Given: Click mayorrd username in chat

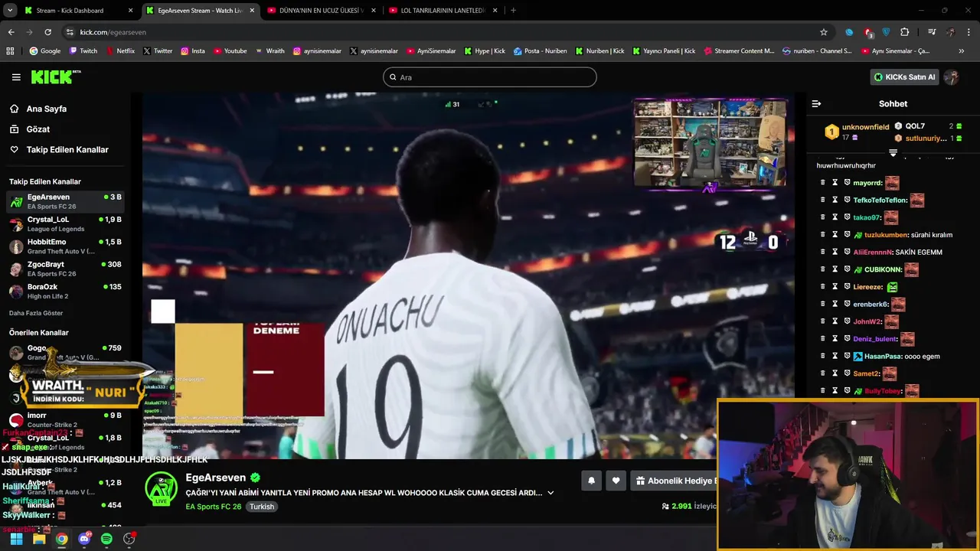Looking at the screenshot, I should click(867, 183).
